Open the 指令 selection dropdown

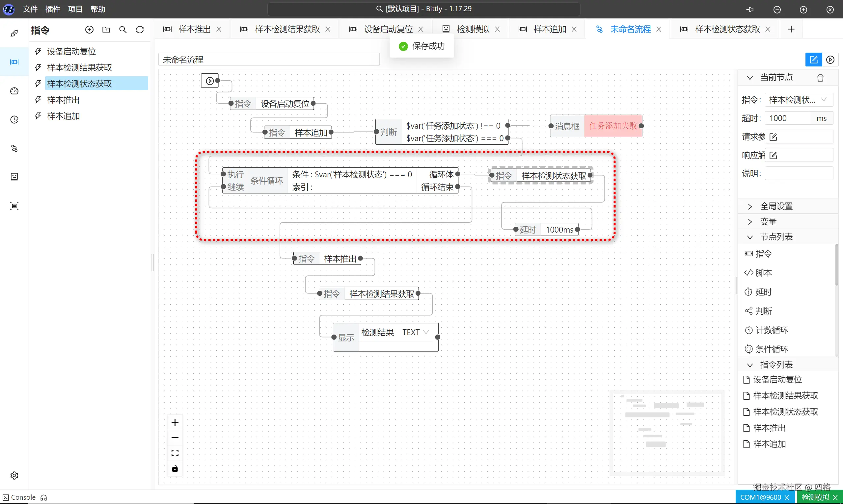(x=798, y=100)
